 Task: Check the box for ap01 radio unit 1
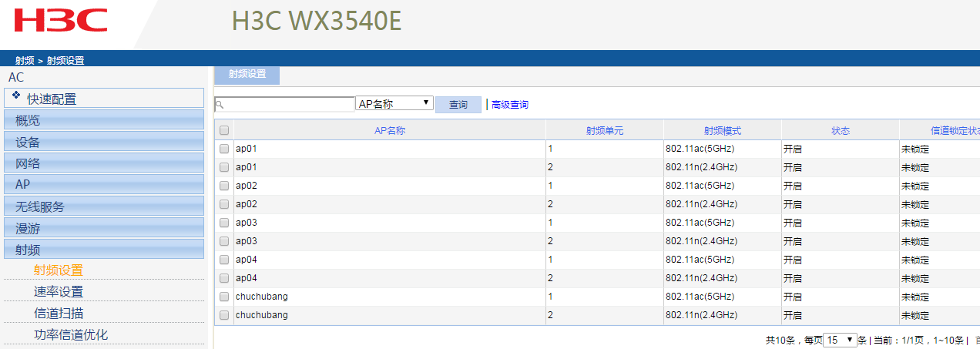click(224, 149)
